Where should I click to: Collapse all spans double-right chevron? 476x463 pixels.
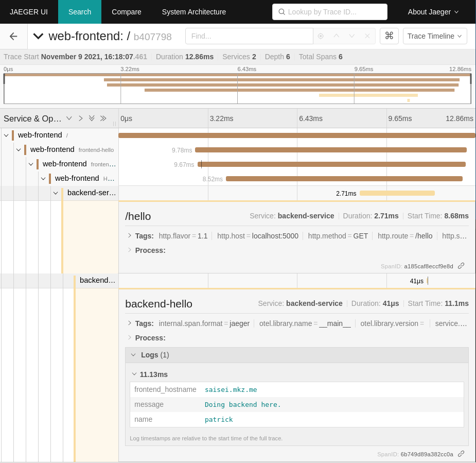pyautogui.click(x=103, y=118)
